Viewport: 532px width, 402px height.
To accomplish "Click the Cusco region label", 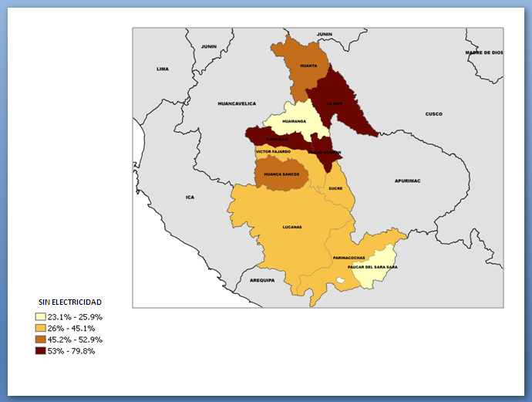I will pos(434,114).
